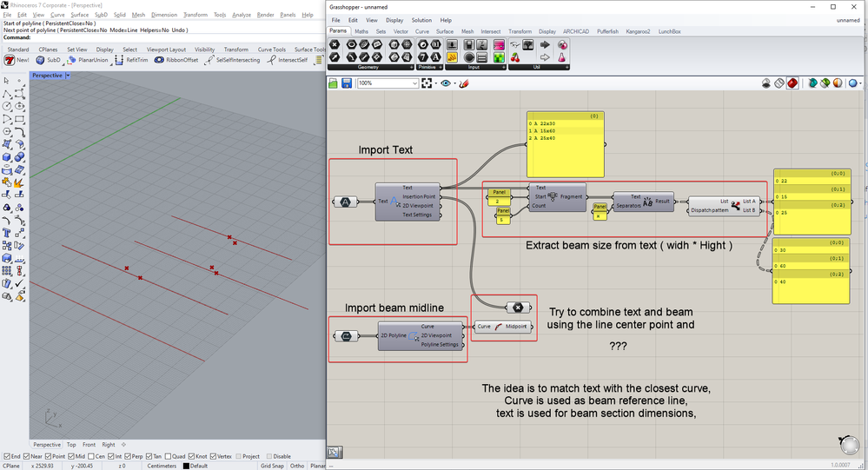This screenshot has height=470, width=868.
Task: Select the RibbonOffset tool
Action: (x=160, y=60)
